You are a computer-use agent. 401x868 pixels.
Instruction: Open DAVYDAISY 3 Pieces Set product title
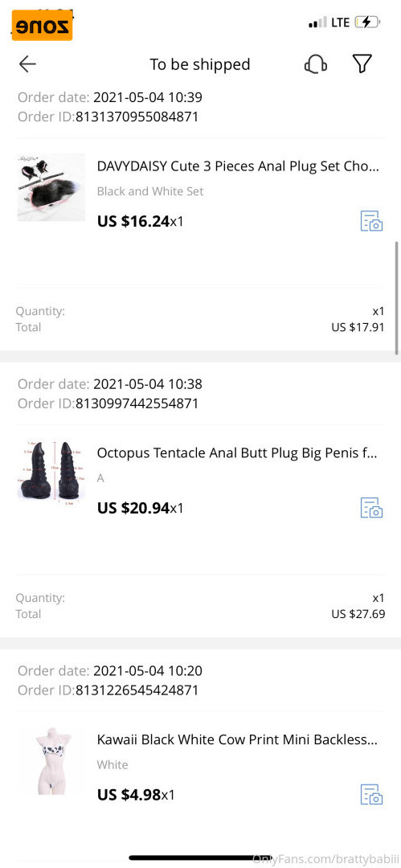(238, 166)
